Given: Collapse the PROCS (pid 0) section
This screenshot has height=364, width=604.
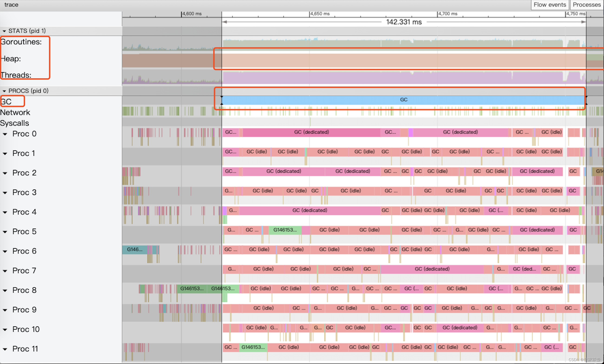Looking at the screenshot, I should tap(4, 91).
